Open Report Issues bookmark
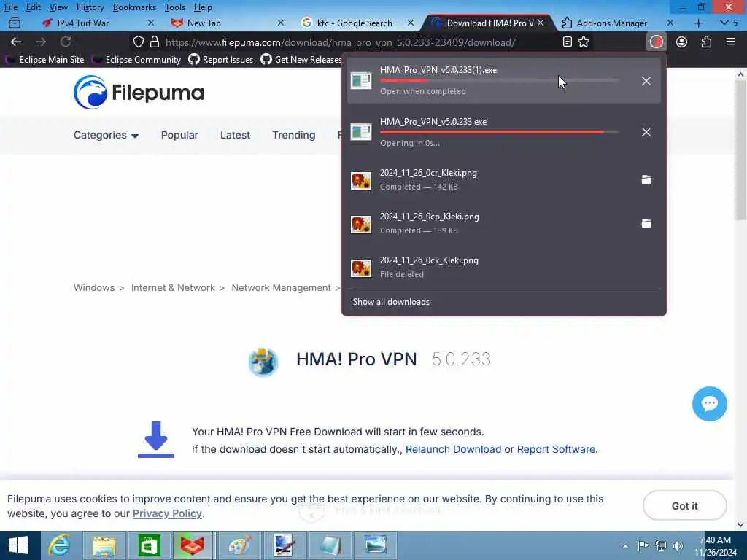Image resolution: width=747 pixels, height=560 pixels. click(221, 60)
